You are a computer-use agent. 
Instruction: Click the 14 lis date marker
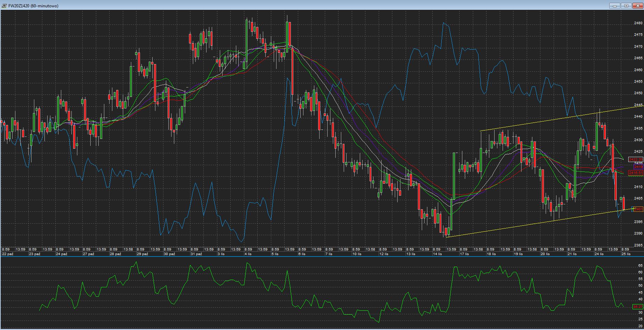437,254
